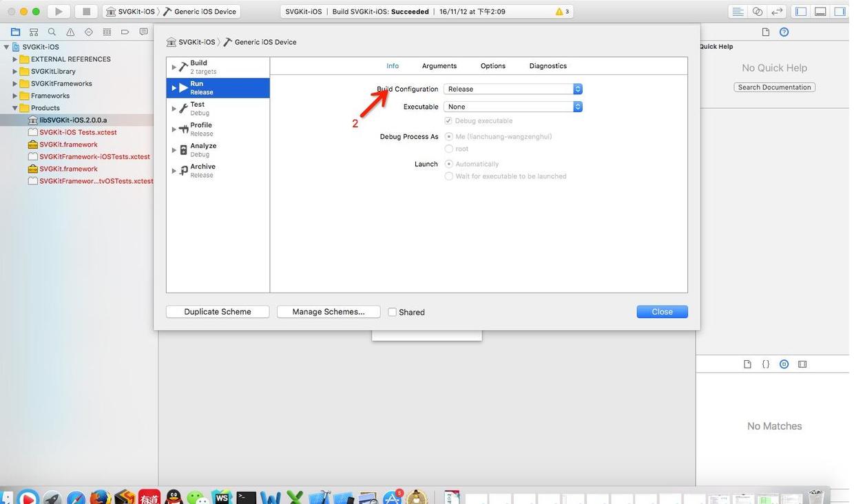Open the Code Snippet library braces icon
854x504 pixels.
766,364
